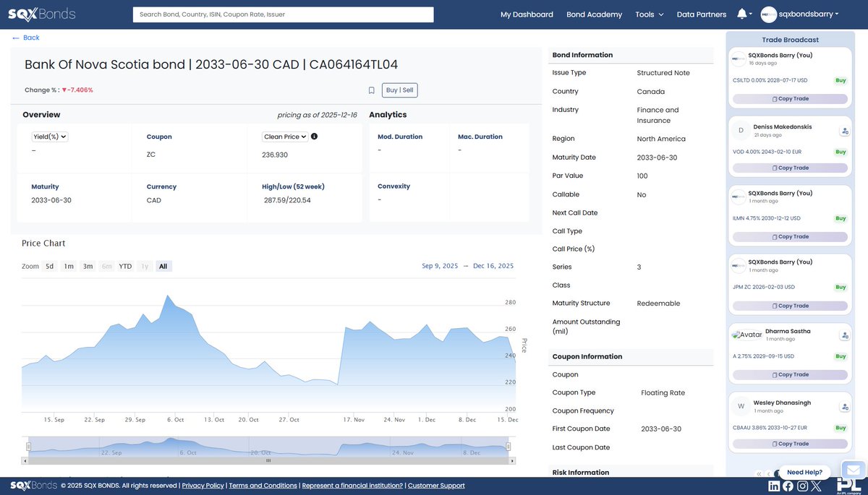Click the Redeemable maturity structure value
The width and height of the screenshot is (868, 495).
[x=658, y=304]
